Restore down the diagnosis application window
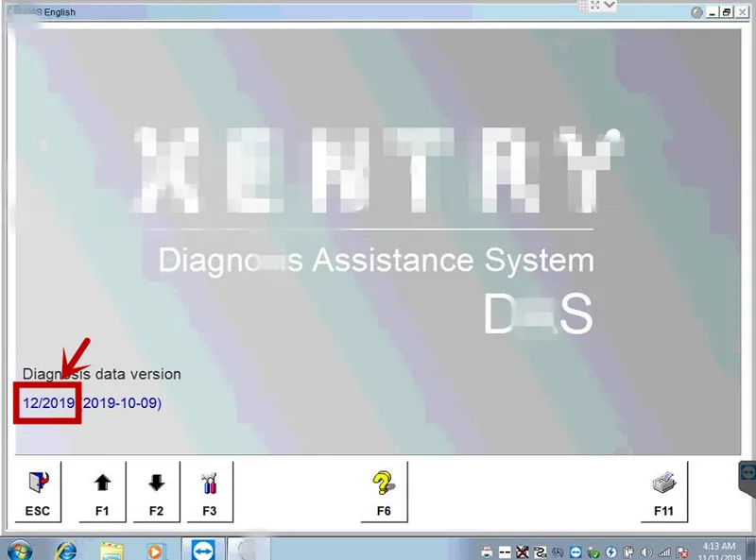Viewport: 756px width, 560px height. [727, 12]
